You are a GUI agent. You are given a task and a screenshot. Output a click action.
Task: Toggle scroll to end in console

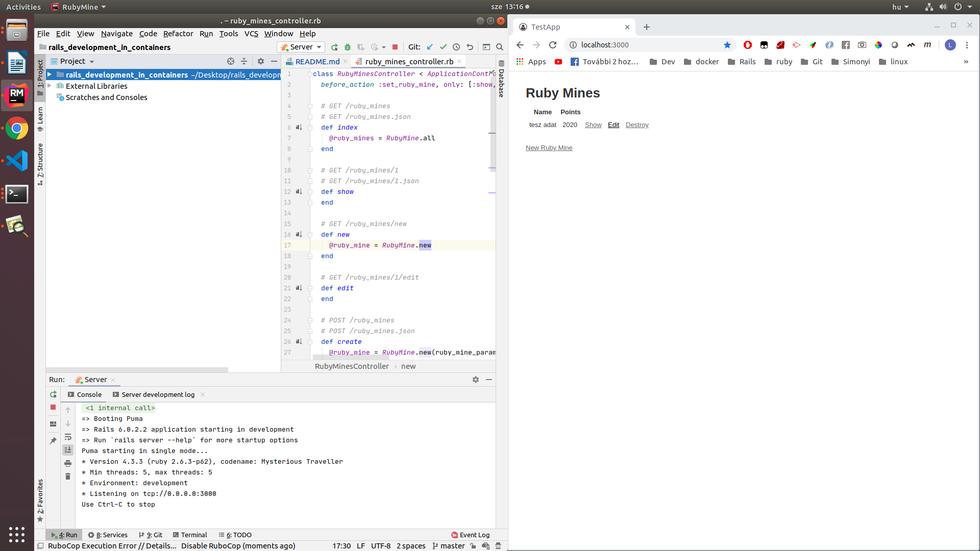(x=68, y=450)
